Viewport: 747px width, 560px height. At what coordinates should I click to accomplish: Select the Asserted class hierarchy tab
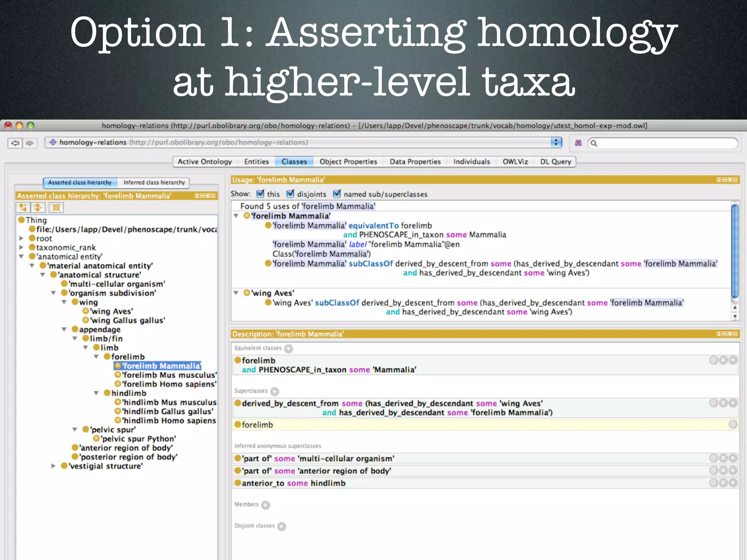click(x=80, y=182)
